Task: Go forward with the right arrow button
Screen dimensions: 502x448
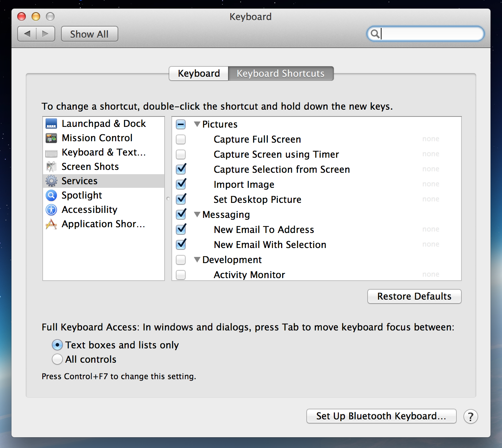Action: point(46,34)
